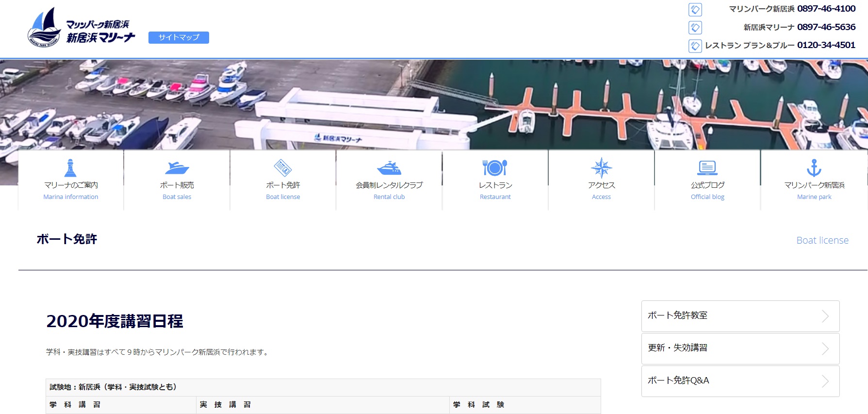This screenshot has height=414, width=868.
Task: Open レストラン menu text
Action: point(495,185)
